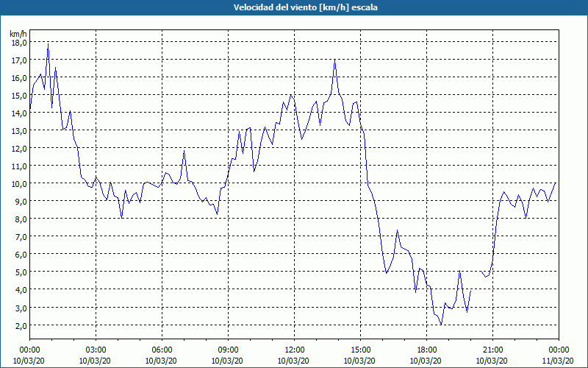The width and height of the screenshot is (588, 368).
Task: Select the '3,0' y-axis label
Action: (21, 308)
